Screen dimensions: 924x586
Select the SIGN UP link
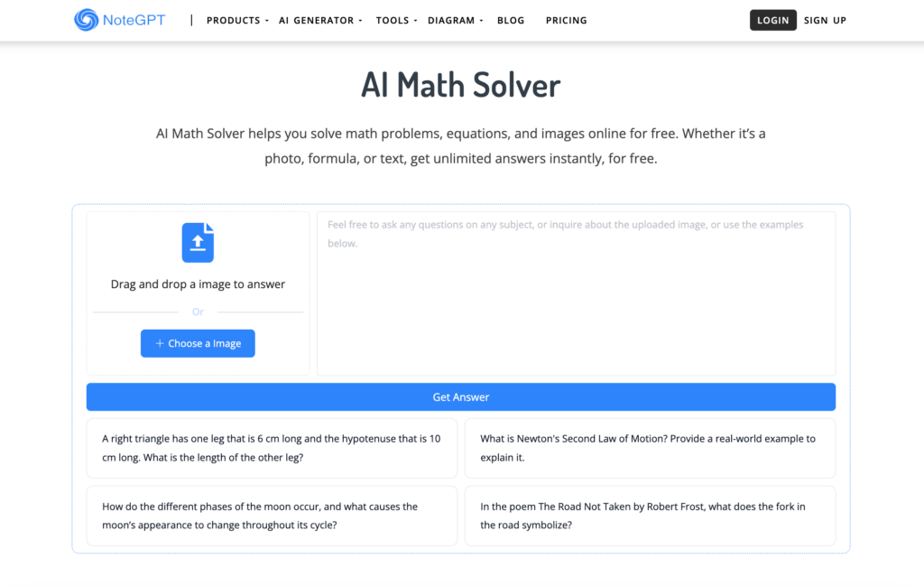[824, 19]
